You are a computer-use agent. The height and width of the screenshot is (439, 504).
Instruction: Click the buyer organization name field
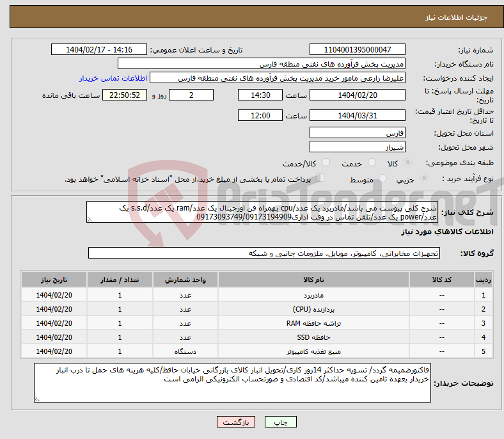262,64
